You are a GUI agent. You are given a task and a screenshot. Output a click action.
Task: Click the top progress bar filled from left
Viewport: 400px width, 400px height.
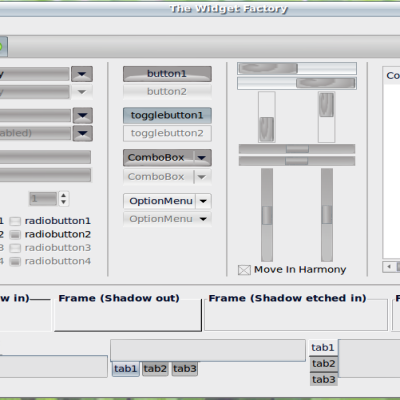(x=297, y=69)
